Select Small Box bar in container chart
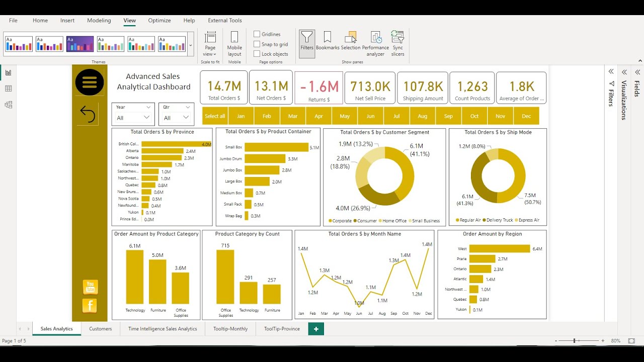Viewport: 644px width, 362px height. pyautogui.click(x=277, y=147)
